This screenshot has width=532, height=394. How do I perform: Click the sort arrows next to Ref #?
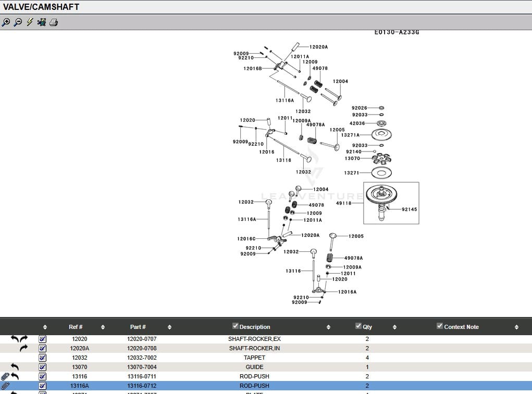(103, 327)
